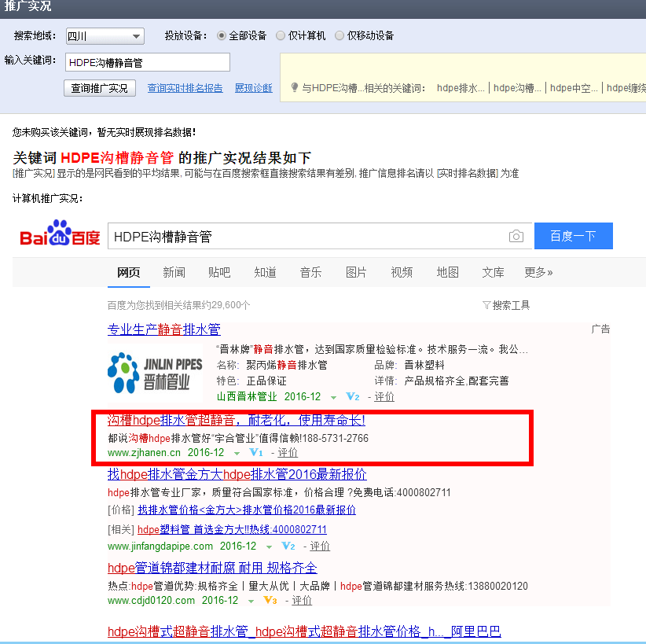Open the 沟槽hdpe排水管超静音 result title
The height and width of the screenshot is (644, 646).
click(236, 420)
